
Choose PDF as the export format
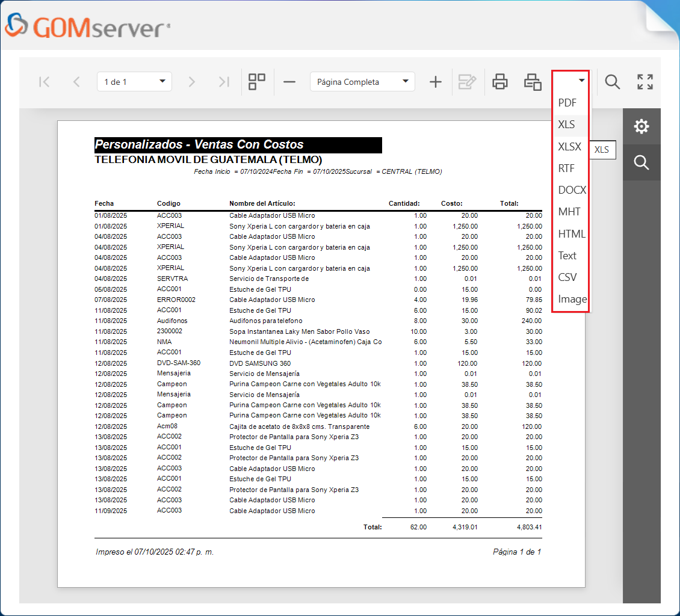click(567, 103)
